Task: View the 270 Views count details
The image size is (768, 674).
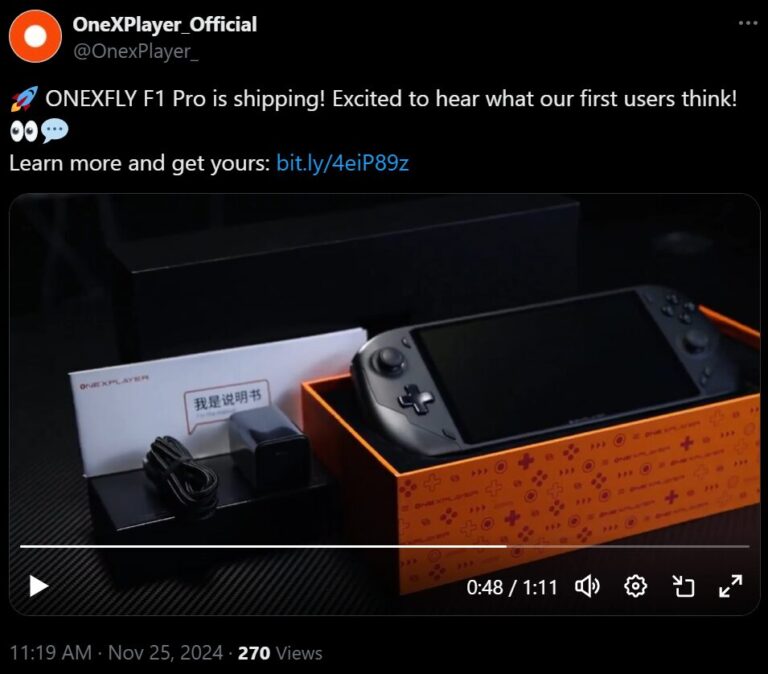Action: pos(280,653)
